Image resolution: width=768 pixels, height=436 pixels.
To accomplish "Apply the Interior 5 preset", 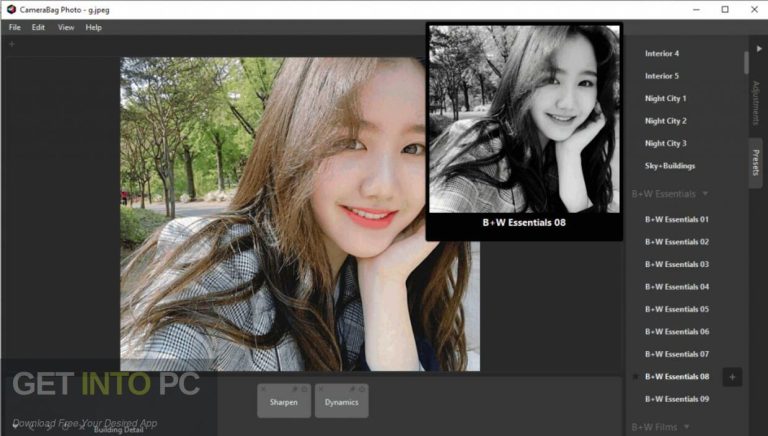I will (x=662, y=76).
